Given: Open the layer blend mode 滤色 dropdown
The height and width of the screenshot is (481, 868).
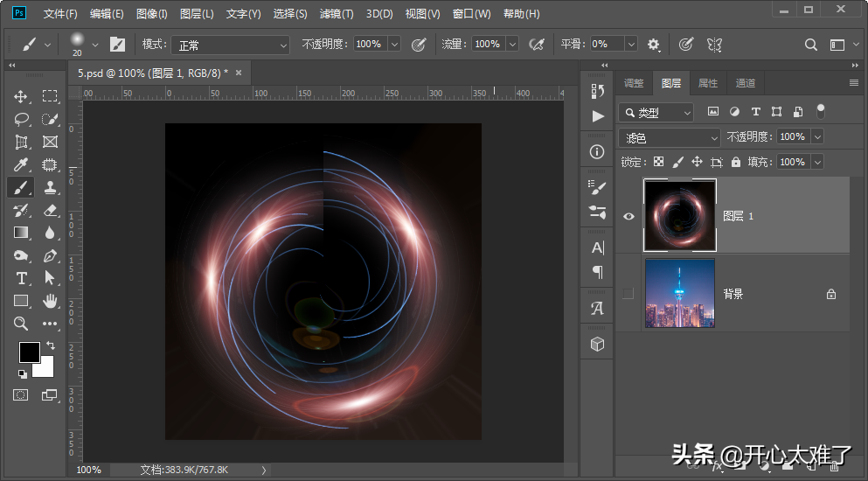Looking at the screenshot, I should tap(670, 137).
